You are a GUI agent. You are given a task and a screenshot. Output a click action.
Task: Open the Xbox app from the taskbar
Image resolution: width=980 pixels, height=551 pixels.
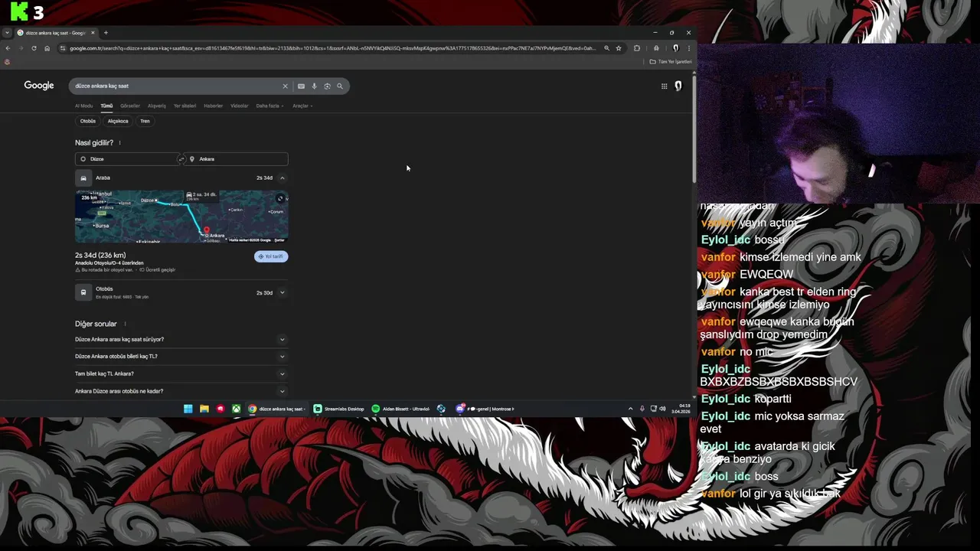pyautogui.click(x=237, y=409)
